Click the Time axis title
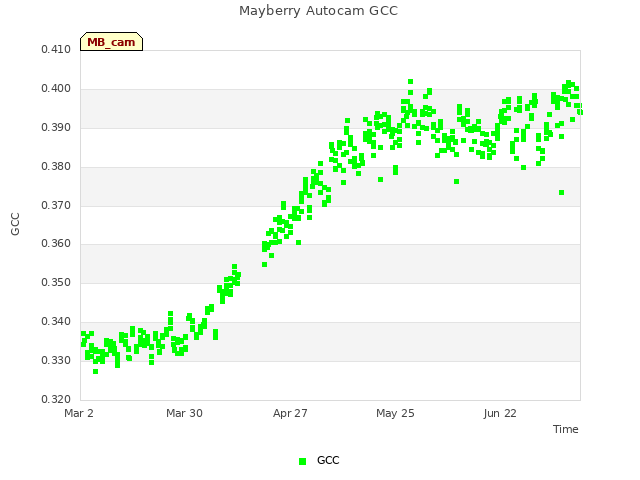Image resolution: width=640 pixels, height=480 pixels. click(566, 429)
